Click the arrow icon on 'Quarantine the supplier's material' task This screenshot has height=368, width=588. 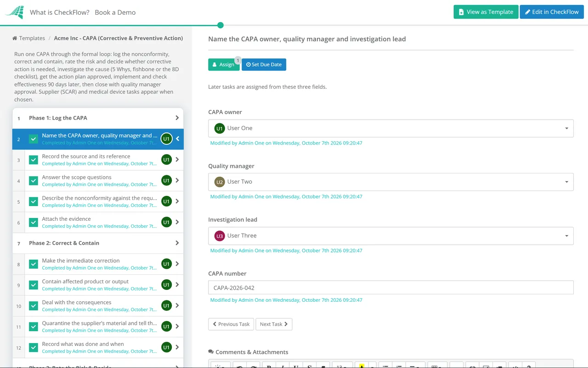tap(177, 327)
